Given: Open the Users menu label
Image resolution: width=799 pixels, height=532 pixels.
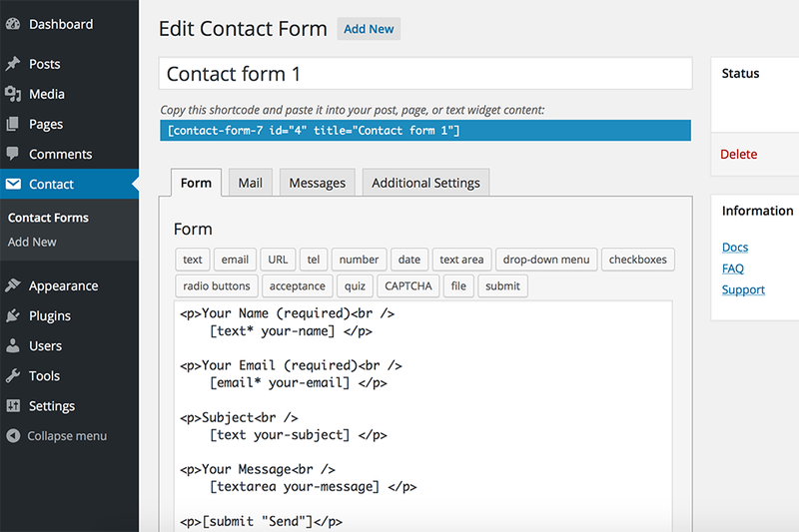Looking at the screenshot, I should [x=45, y=345].
